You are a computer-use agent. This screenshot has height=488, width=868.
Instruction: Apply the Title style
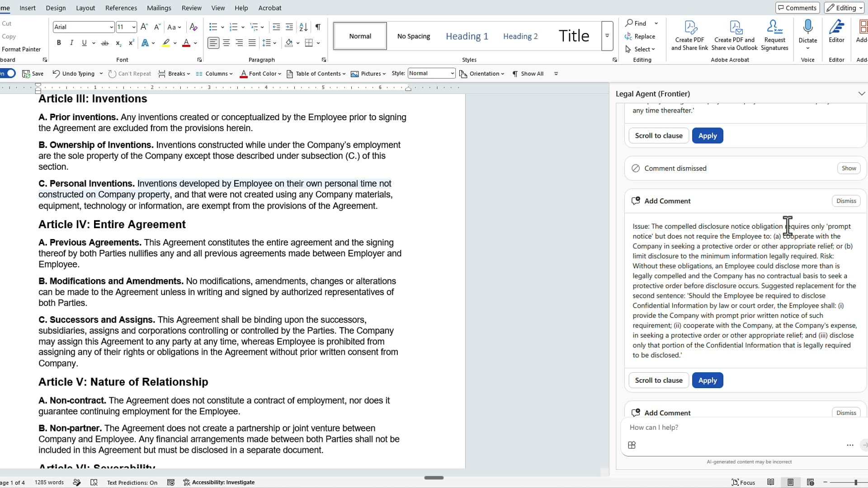[574, 36]
